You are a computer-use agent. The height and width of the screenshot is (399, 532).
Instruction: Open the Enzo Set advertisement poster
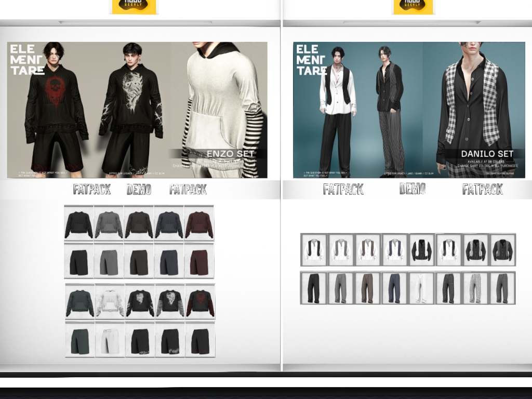tap(137, 110)
